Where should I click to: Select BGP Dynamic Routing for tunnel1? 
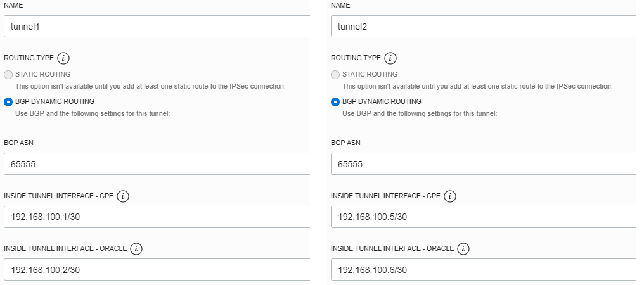8,101
